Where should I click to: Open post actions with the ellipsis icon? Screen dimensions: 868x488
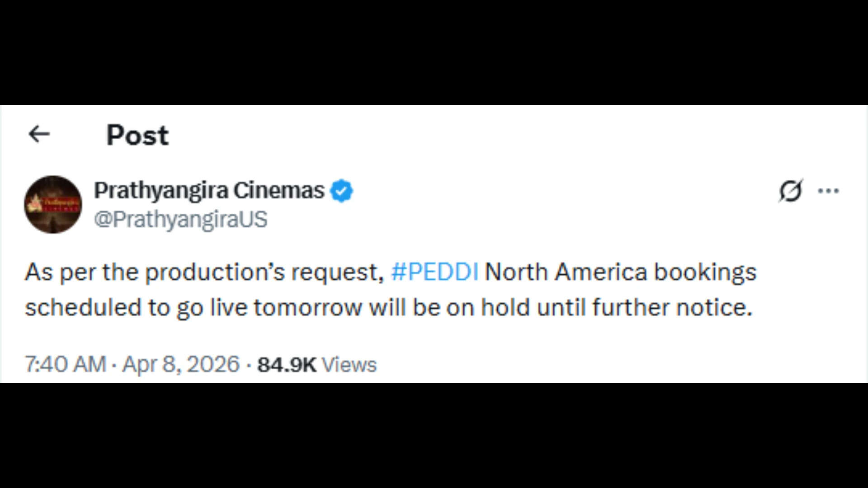pyautogui.click(x=827, y=190)
